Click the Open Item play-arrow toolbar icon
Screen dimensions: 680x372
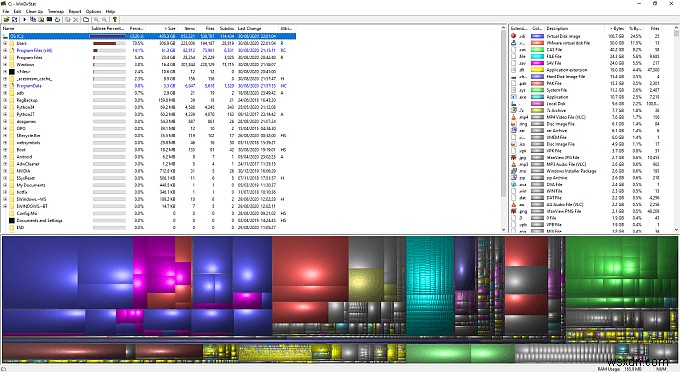pyautogui.click(x=24, y=20)
